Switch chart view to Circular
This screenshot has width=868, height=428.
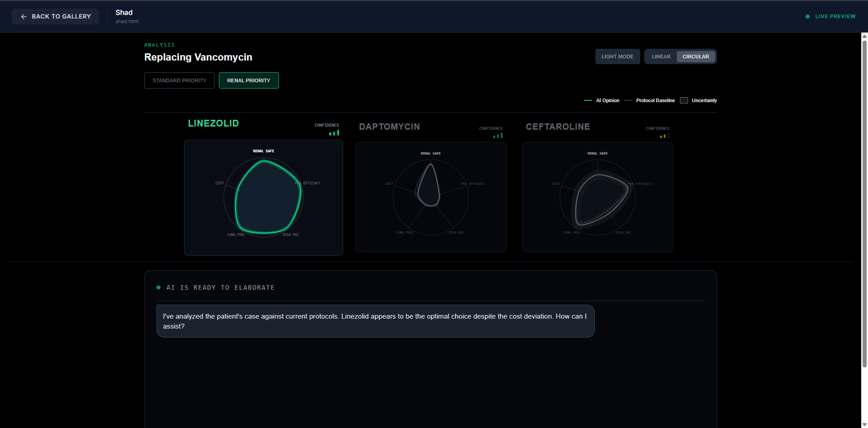[695, 56]
